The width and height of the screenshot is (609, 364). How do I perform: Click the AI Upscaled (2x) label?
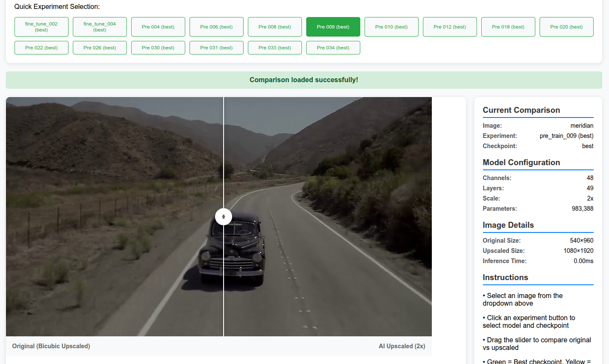[x=402, y=346]
